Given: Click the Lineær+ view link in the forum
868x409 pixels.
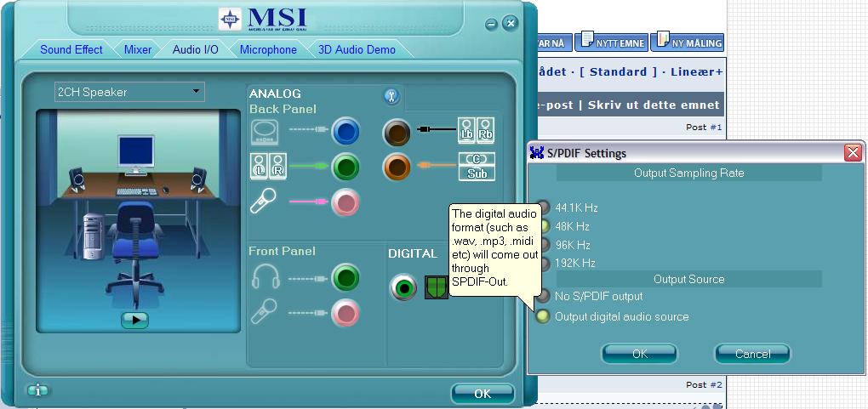Looking at the screenshot, I should 696,72.
